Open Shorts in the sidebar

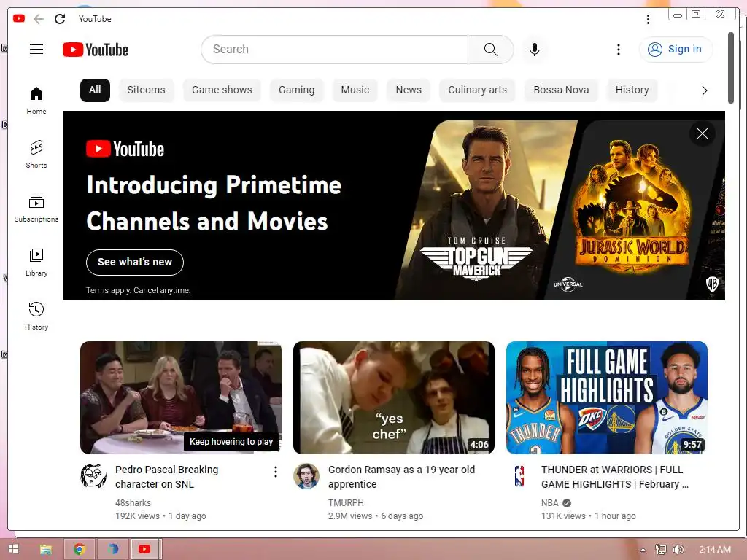(x=36, y=155)
